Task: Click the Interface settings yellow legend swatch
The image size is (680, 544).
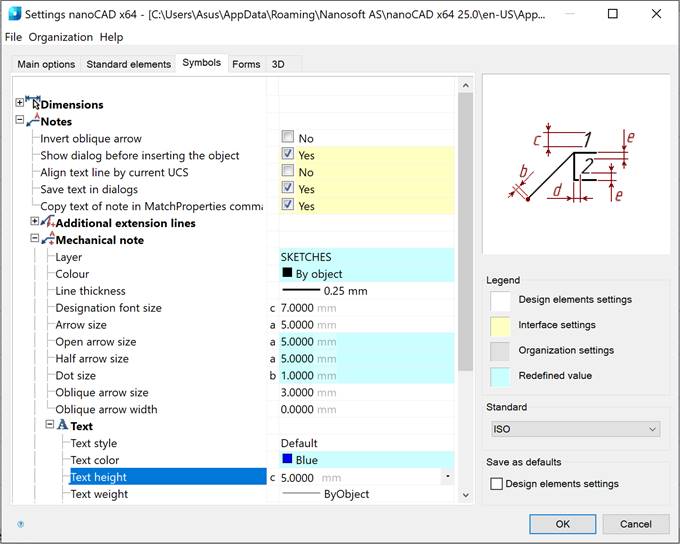Action: (x=500, y=326)
